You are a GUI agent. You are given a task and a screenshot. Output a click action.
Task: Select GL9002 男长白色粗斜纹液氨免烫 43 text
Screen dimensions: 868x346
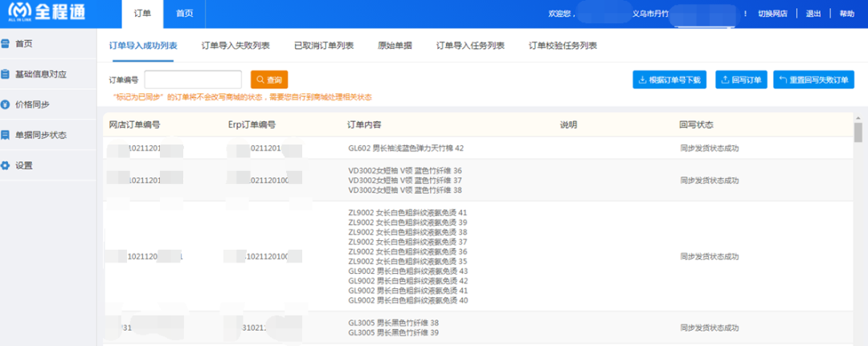(408, 271)
